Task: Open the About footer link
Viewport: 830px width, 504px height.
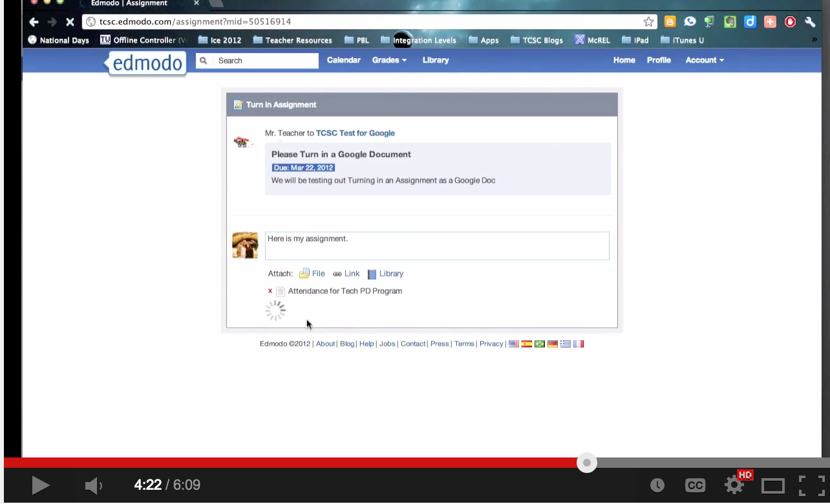Action: (x=325, y=344)
